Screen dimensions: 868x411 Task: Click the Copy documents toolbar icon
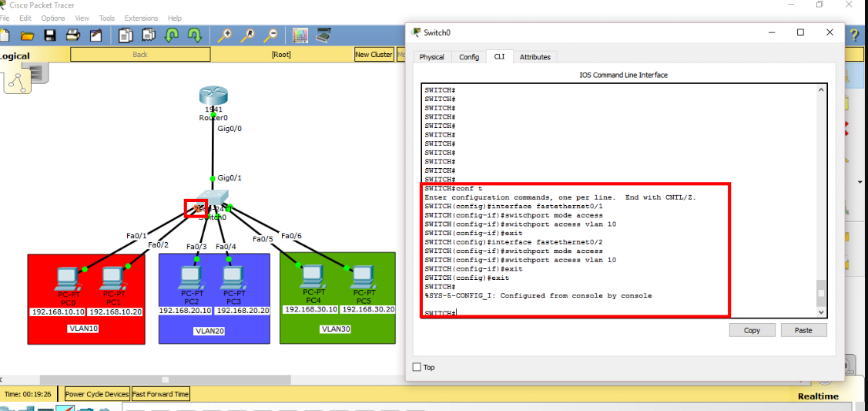pyautogui.click(x=126, y=36)
